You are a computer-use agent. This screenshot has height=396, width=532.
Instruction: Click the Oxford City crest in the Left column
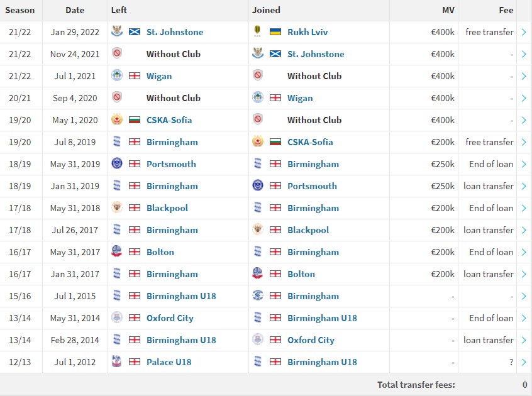pyautogui.click(x=117, y=317)
